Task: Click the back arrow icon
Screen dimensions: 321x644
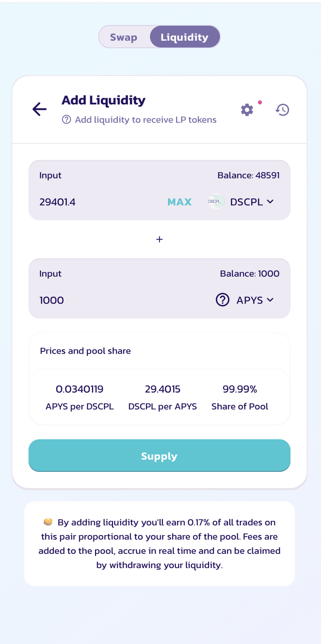Action: 40,109
